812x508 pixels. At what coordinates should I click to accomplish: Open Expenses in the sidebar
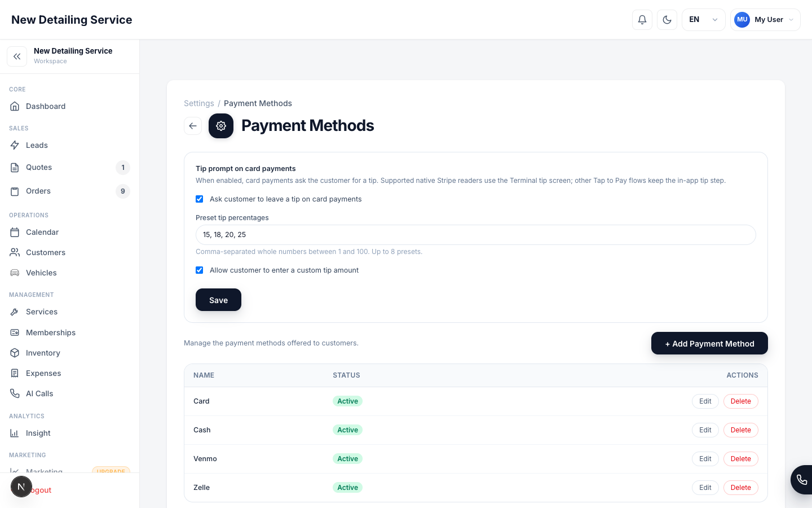70,373
